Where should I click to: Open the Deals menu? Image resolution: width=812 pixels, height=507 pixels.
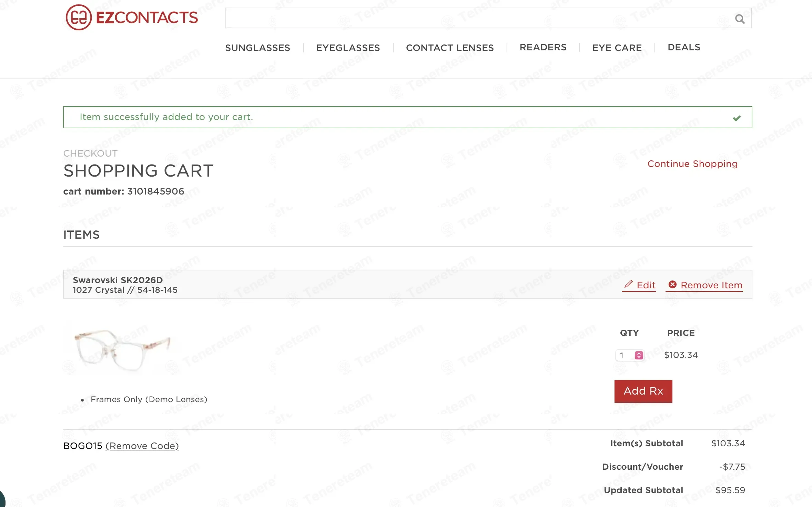(683, 47)
